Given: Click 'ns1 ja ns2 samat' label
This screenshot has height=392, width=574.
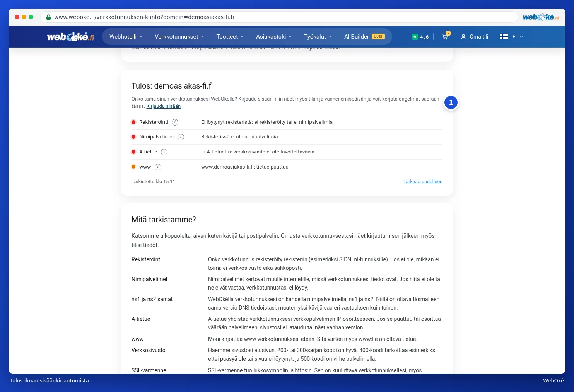Looking at the screenshot, I should (152, 299).
